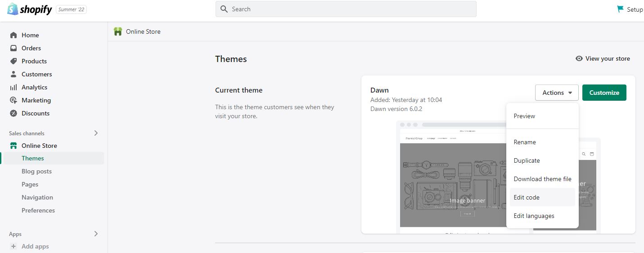644x253 pixels.
Task: Click the Analytics bar chart icon
Action: tap(14, 87)
